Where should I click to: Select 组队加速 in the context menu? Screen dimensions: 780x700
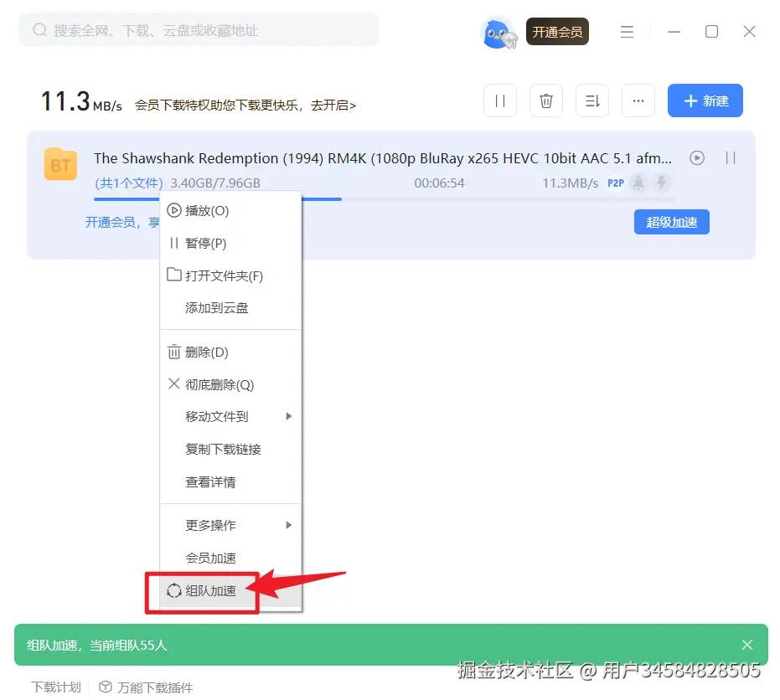[231, 590]
